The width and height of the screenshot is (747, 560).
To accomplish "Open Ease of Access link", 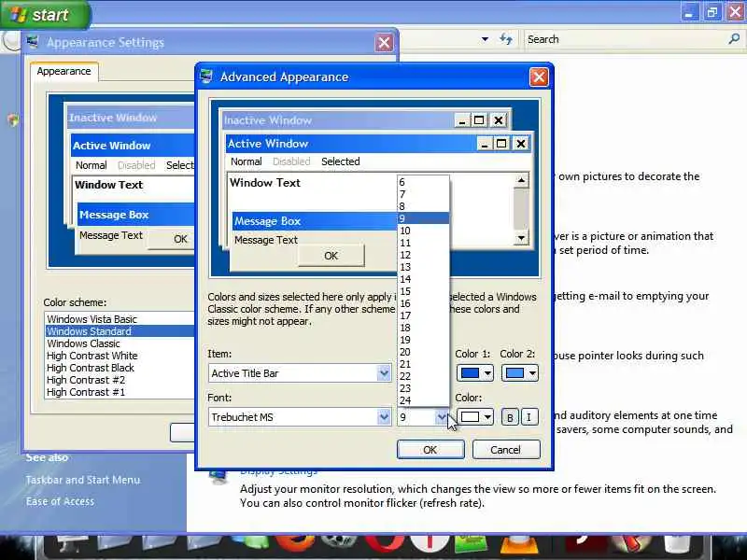I will click(x=60, y=501).
